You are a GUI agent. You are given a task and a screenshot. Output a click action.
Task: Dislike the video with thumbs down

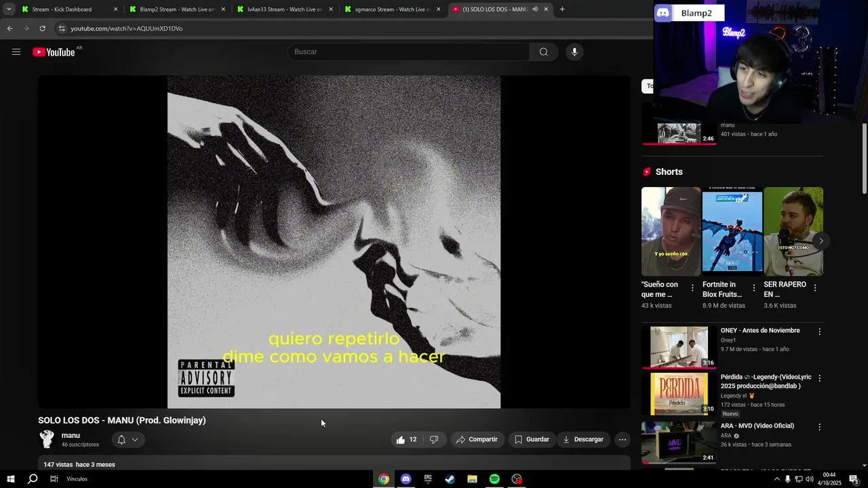(434, 439)
